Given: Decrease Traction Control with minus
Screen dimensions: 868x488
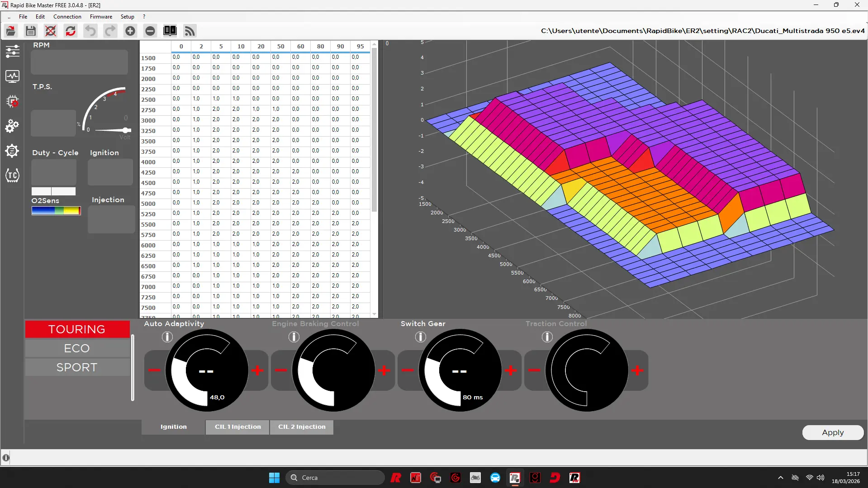Looking at the screenshot, I should coord(535,370).
